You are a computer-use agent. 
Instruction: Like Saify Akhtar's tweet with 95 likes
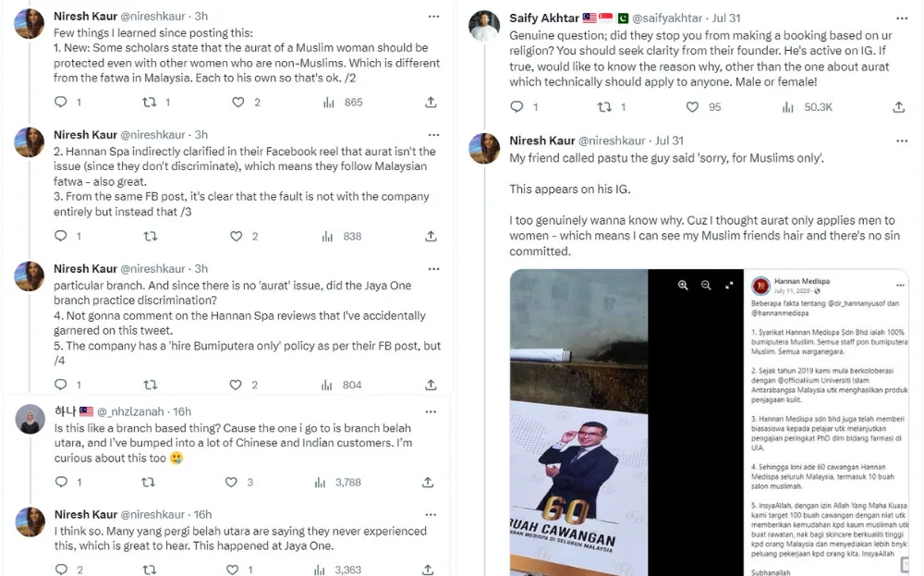pos(693,107)
